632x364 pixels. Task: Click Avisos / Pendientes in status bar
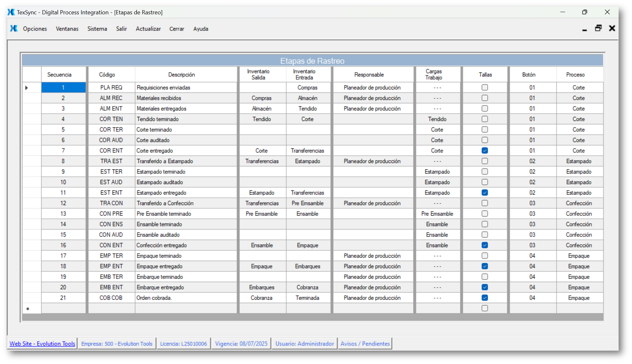[x=365, y=344]
